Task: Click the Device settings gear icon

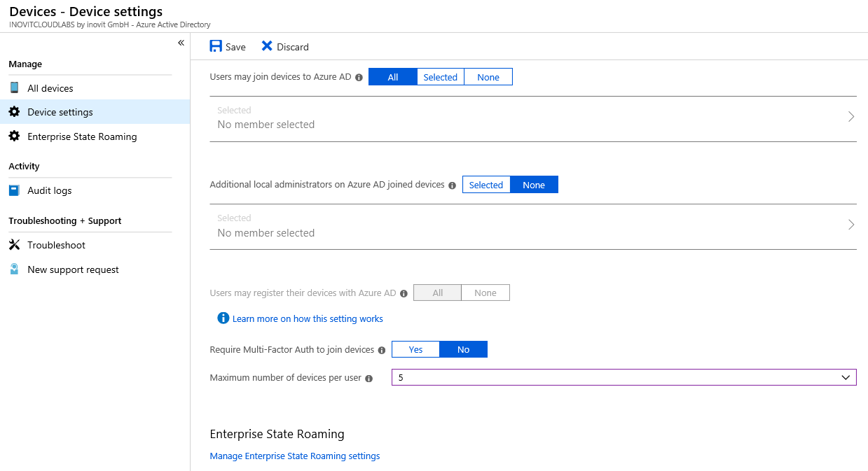Action: click(x=14, y=112)
